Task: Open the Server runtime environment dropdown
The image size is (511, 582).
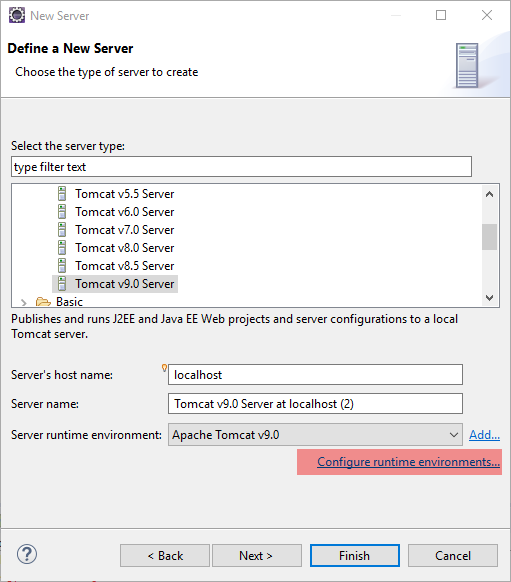Action: coord(315,435)
